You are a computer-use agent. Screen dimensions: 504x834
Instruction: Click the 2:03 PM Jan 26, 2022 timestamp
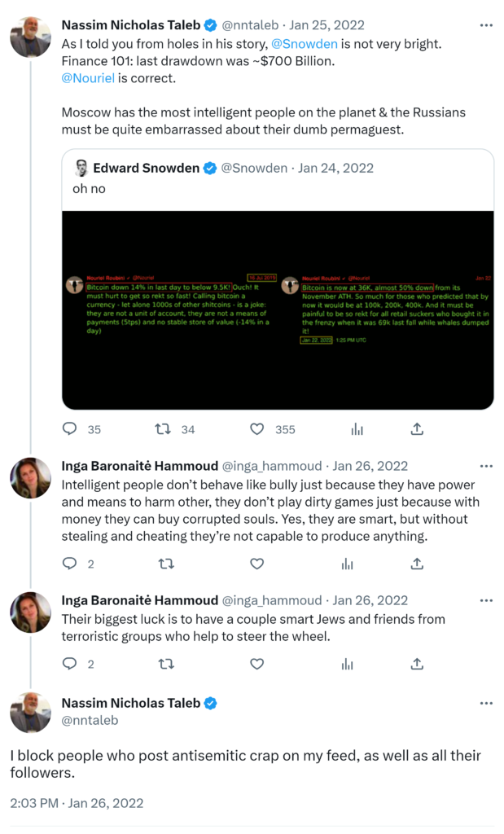click(77, 803)
